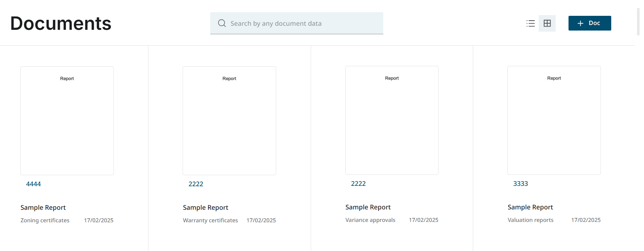Image resolution: width=644 pixels, height=251 pixels.
Task: Select Sample Report title above Variance approvals
Action: click(368, 207)
